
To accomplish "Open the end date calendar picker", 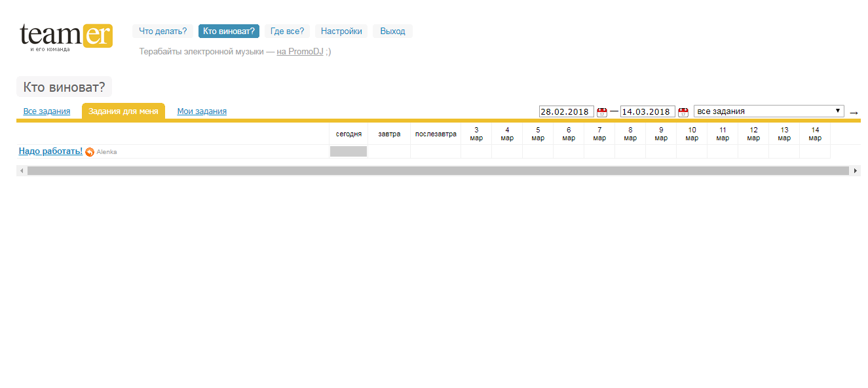I will [683, 112].
